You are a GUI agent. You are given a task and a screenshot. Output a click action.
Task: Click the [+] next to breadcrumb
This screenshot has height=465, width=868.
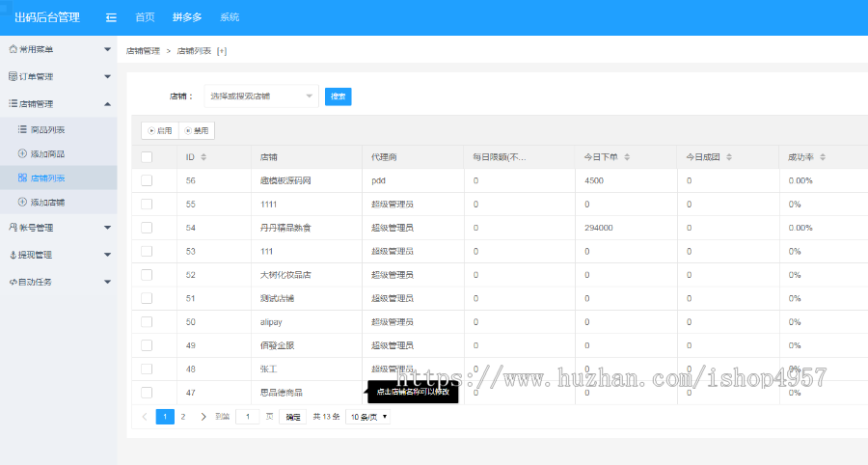(x=222, y=51)
